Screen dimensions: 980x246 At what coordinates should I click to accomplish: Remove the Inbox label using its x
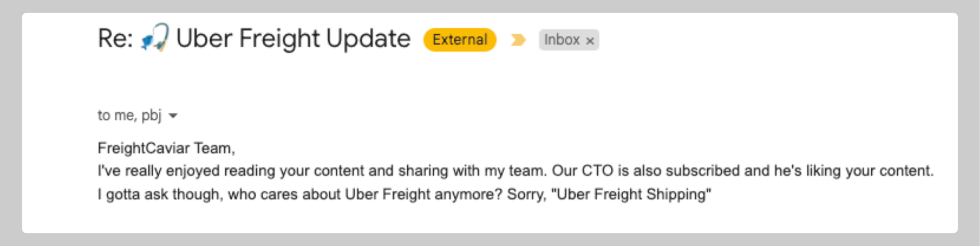(x=590, y=41)
